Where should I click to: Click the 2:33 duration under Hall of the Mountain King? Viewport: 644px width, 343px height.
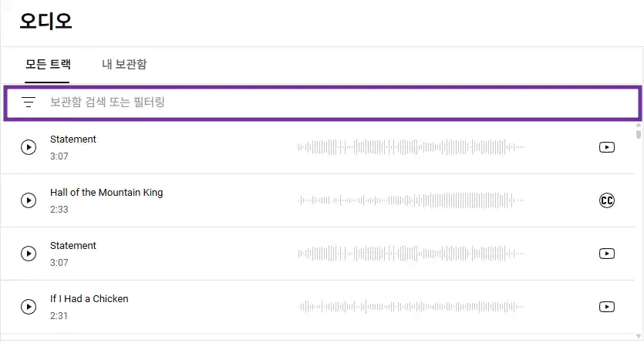[x=59, y=210]
